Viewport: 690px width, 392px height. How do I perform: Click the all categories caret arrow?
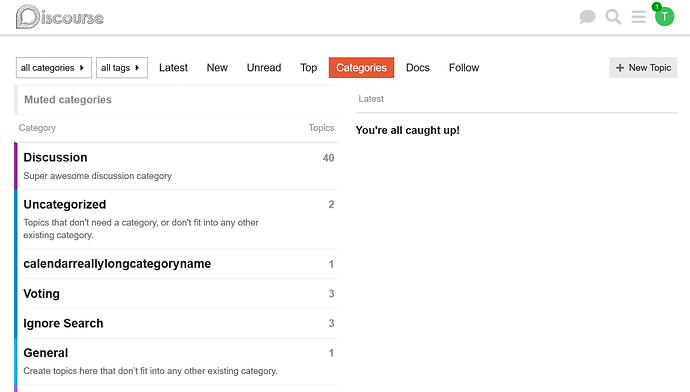click(x=81, y=68)
